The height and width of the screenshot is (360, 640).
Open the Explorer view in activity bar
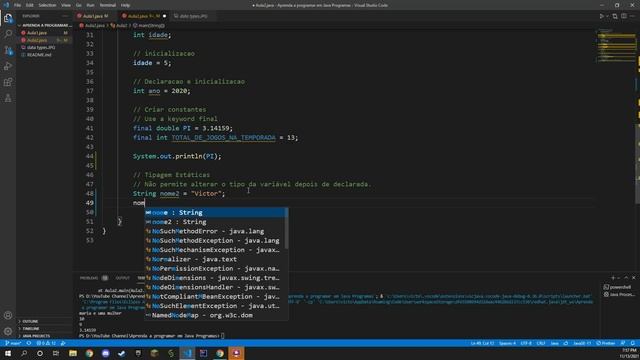(x=8, y=18)
